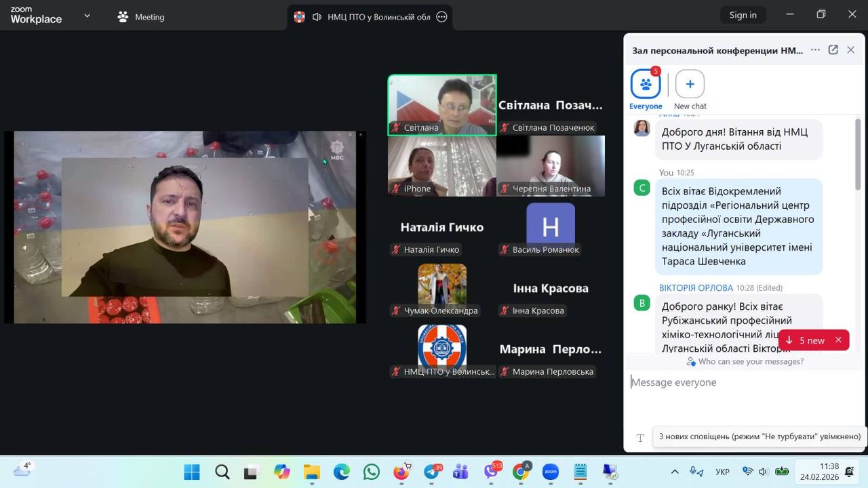The width and height of the screenshot is (868, 488).
Task: Show hidden system tray icons
Action: pos(674,472)
